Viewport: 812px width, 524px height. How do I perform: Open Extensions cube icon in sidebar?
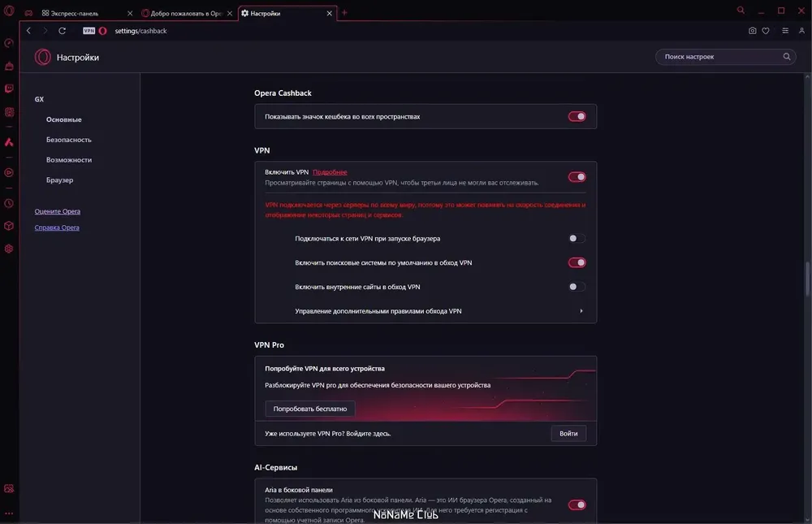click(x=9, y=226)
